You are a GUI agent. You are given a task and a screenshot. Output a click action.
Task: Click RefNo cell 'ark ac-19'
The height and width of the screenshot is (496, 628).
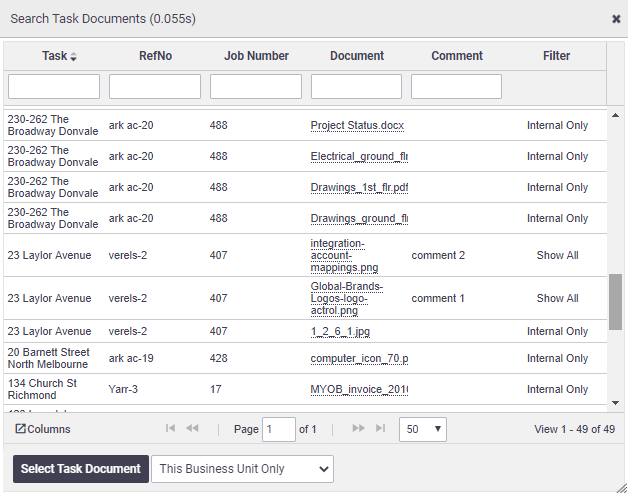pos(131,358)
